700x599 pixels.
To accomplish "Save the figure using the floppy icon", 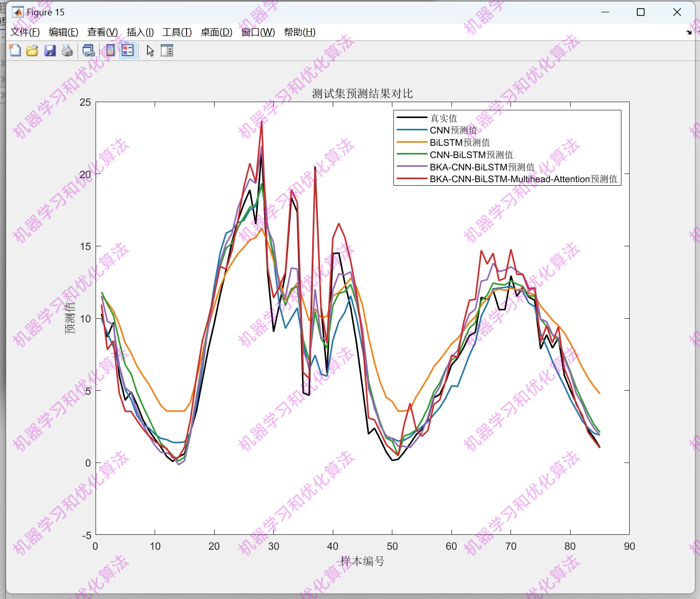I will pyautogui.click(x=50, y=50).
